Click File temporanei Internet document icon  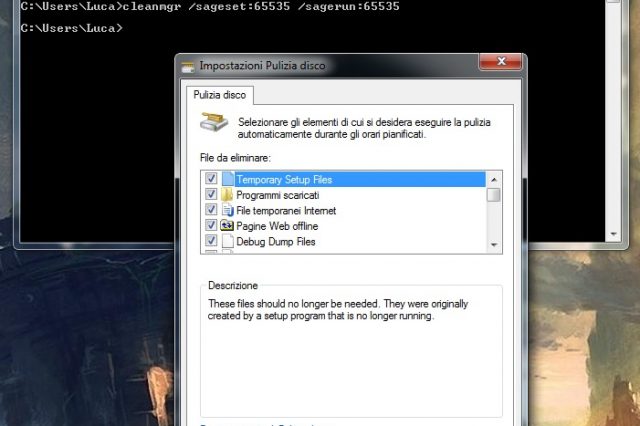(x=227, y=210)
